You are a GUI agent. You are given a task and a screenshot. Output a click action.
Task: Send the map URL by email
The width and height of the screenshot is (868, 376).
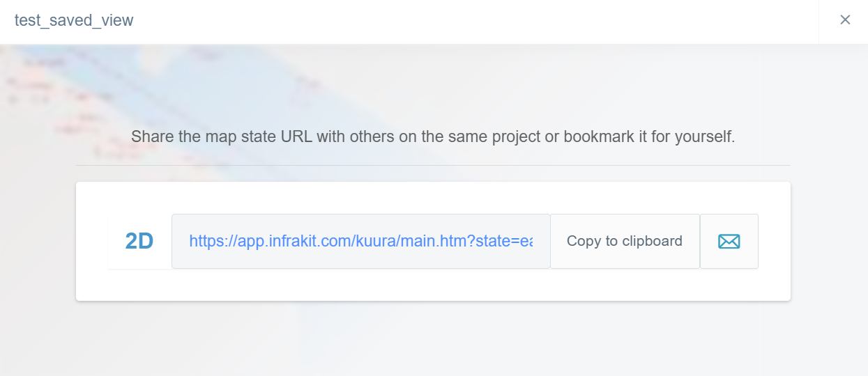click(x=729, y=241)
